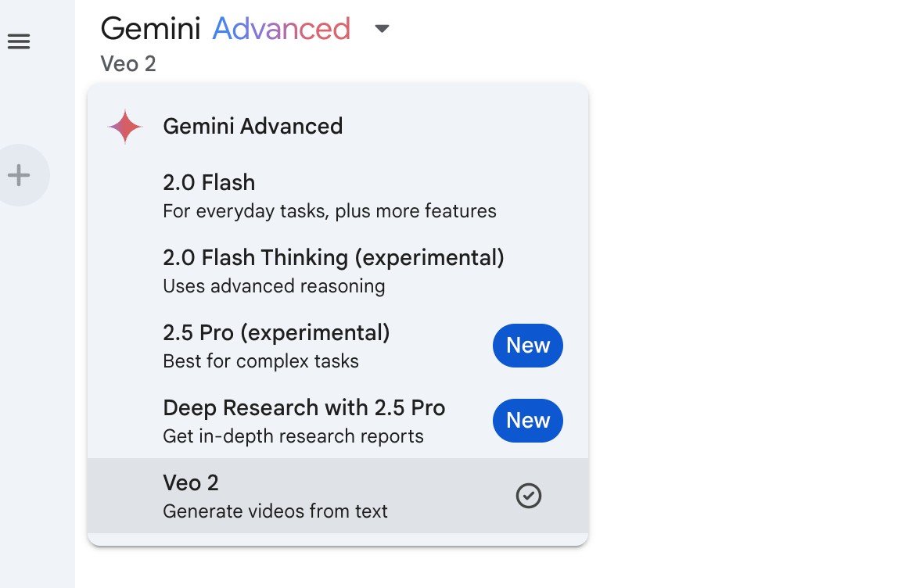Switch to 2.5 Pro (experimental) model
This screenshot has width=898, height=588.
tap(338, 346)
